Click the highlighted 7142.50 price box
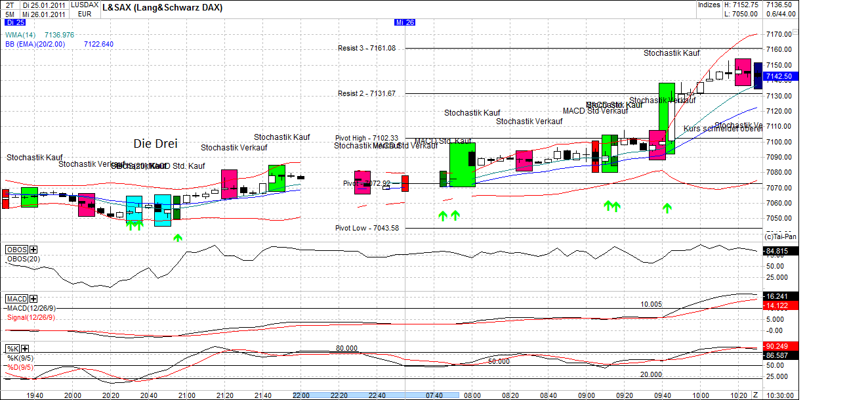Viewport: 868px width, 400px height. 780,76
